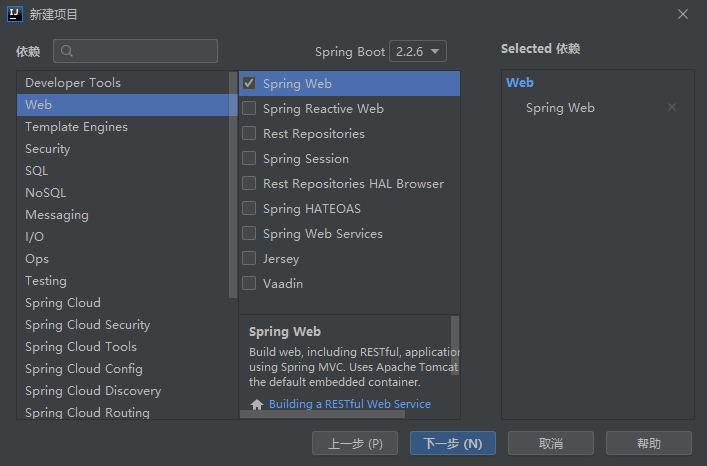The width and height of the screenshot is (707, 466).
Task: Click the home icon beside RESTful guide
Action: point(257,404)
